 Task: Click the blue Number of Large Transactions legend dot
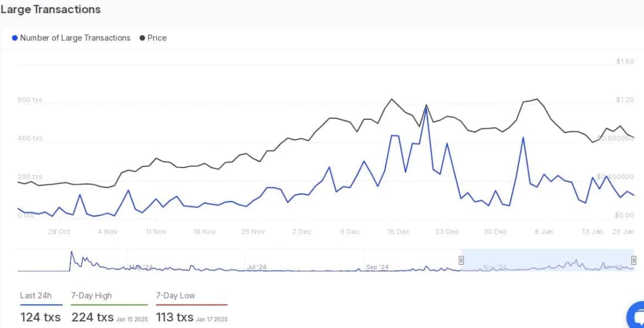point(15,38)
